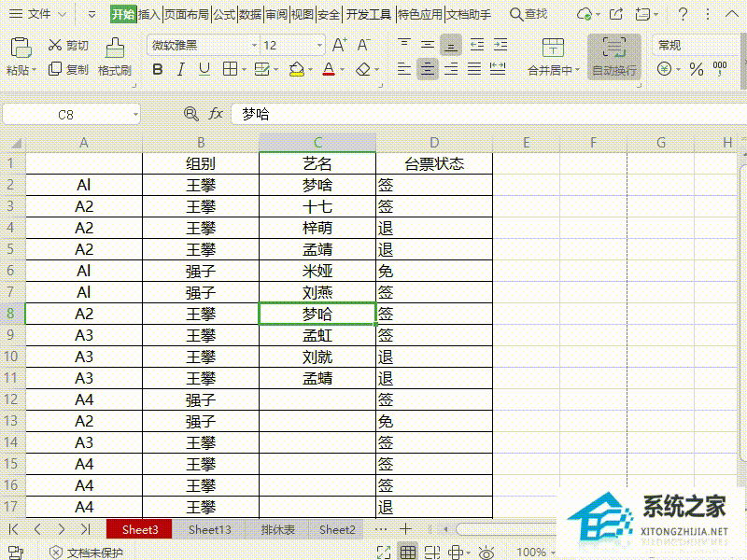This screenshot has height=560, width=747.
Task: Switch to the Sheet13 sheet tab
Action: tap(209, 529)
